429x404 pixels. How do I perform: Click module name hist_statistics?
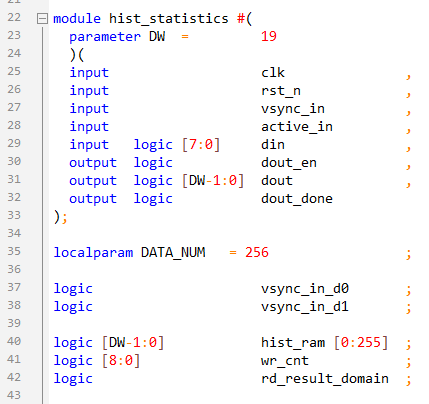coord(169,19)
